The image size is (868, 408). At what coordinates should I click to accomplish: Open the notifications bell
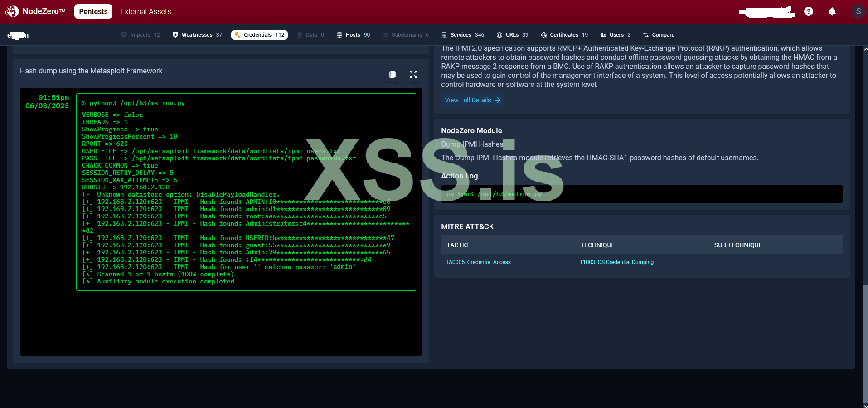(x=832, y=11)
